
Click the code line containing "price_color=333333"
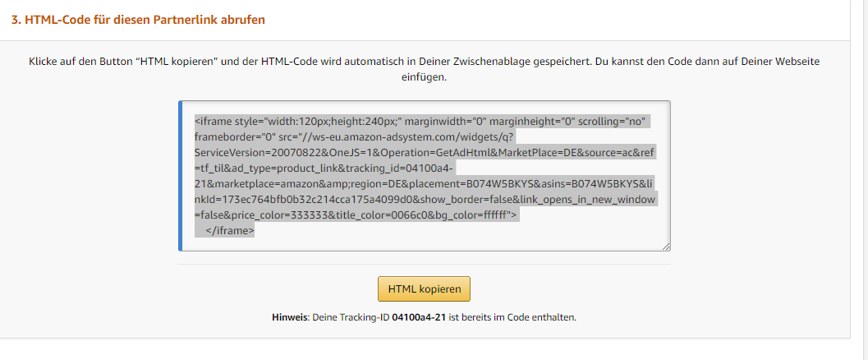[x=355, y=215]
